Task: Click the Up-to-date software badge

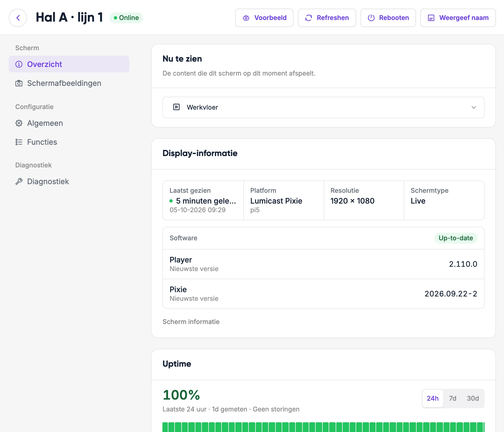Action: click(x=456, y=238)
